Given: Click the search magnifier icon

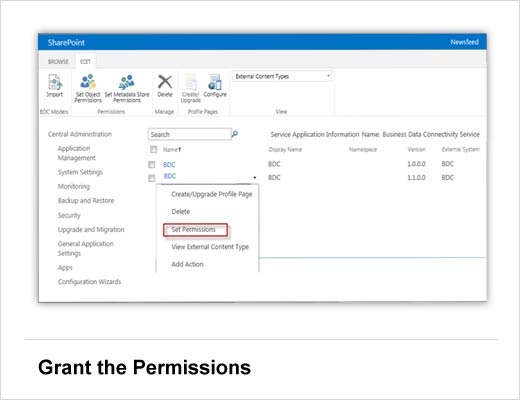Looking at the screenshot, I should [235, 134].
